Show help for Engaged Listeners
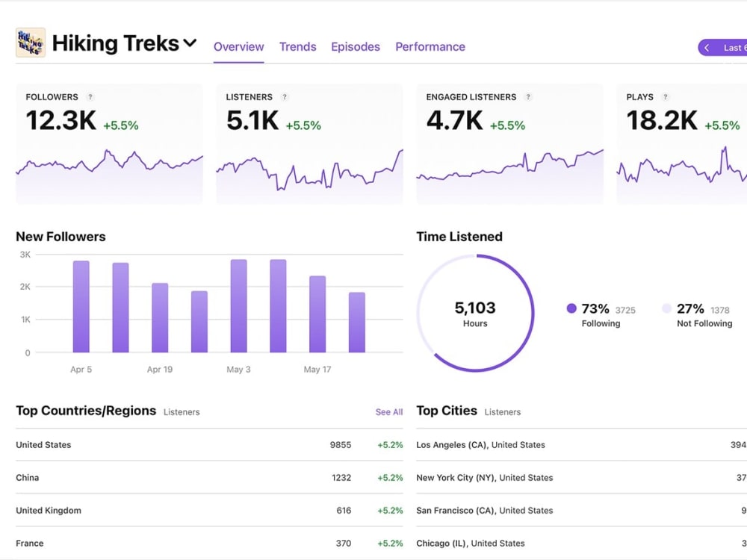Viewport: 747px width, 560px height. coord(528,96)
